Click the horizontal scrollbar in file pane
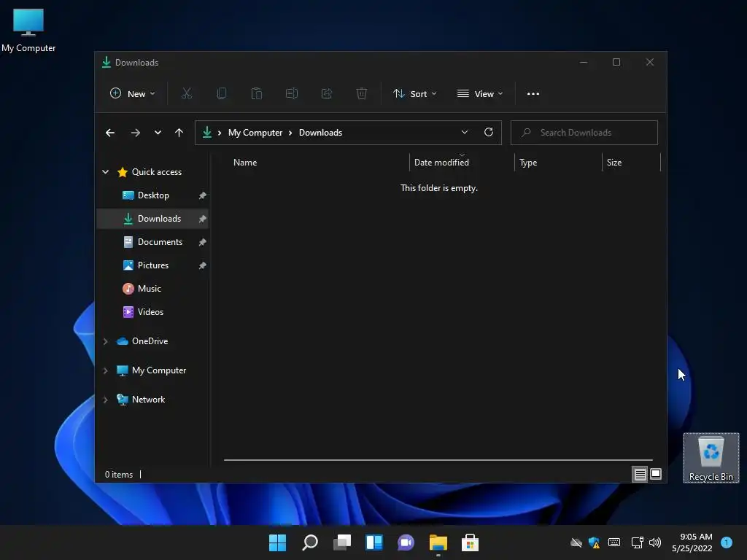 click(x=438, y=460)
